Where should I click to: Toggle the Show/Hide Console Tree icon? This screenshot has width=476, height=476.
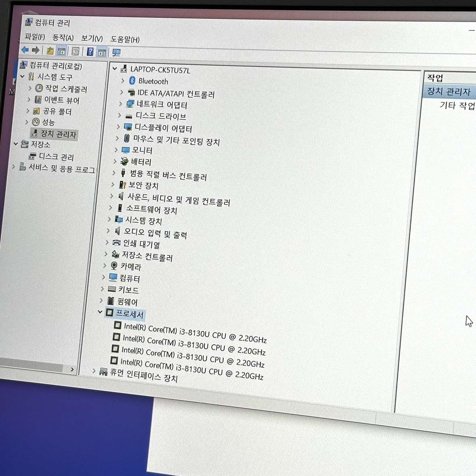tap(62, 51)
